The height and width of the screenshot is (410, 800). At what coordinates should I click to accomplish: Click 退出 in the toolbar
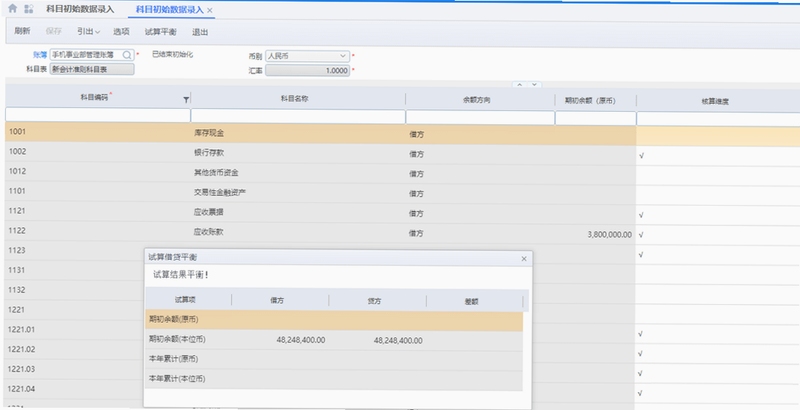coord(199,32)
